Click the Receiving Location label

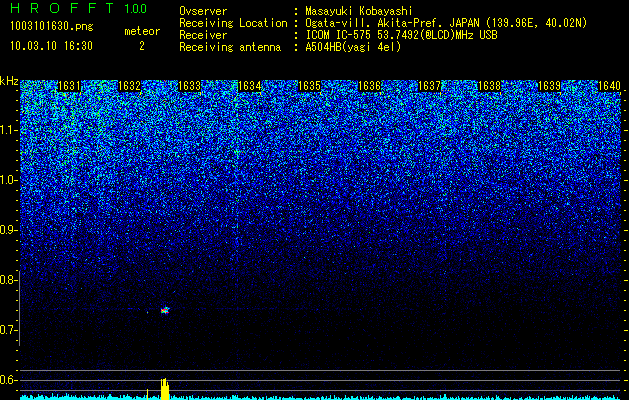coord(233,23)
